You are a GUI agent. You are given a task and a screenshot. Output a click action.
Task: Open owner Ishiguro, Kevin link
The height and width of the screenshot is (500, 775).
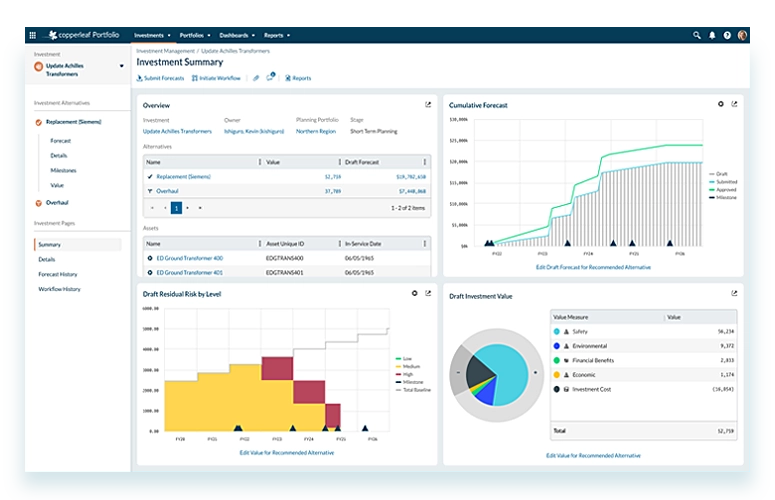254,131
